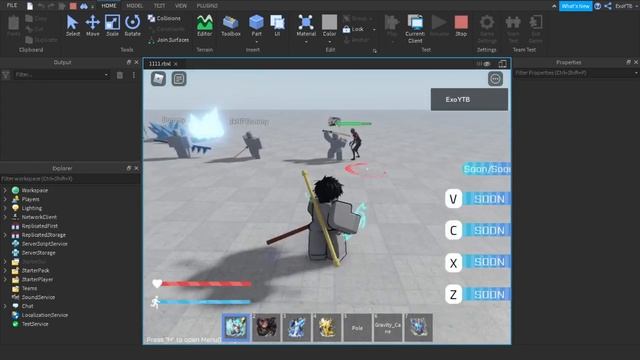
Task: Expand the Chat tree node
Action: pyautogui.click(x=5, y=306)
